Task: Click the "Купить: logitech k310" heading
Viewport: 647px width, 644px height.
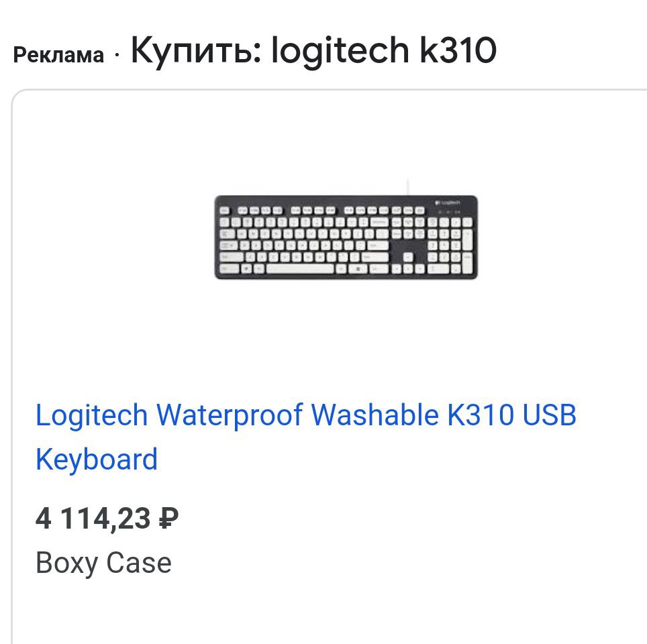Action: (313, 51)
